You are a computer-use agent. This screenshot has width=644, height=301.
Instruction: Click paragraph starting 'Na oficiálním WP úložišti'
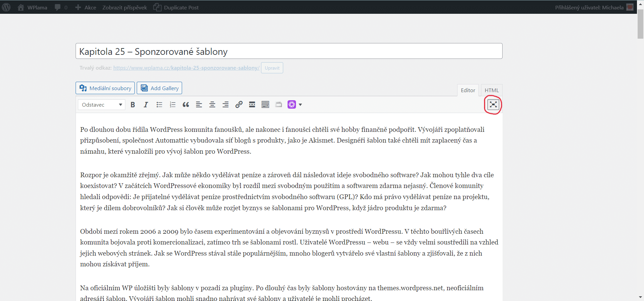click(282, 293)
